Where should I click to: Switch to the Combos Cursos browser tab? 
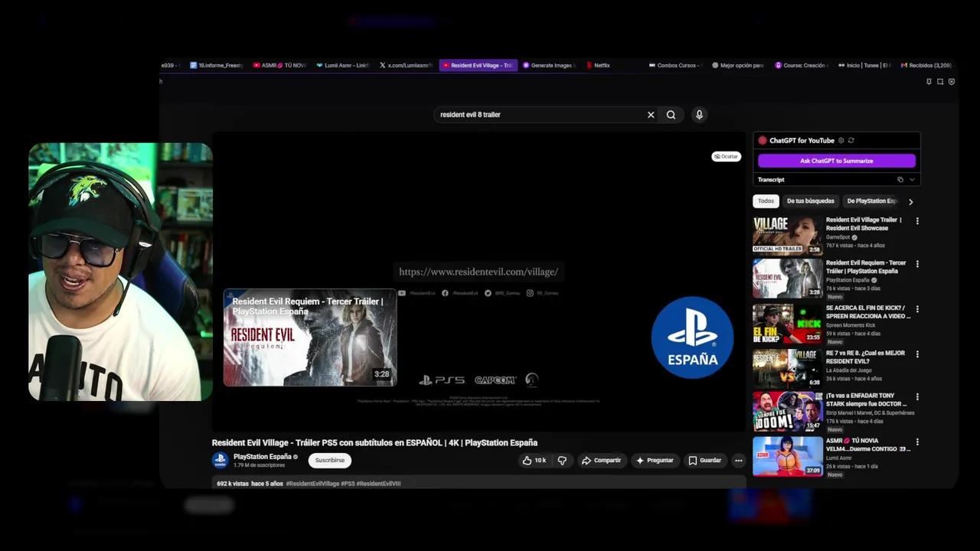675,66
